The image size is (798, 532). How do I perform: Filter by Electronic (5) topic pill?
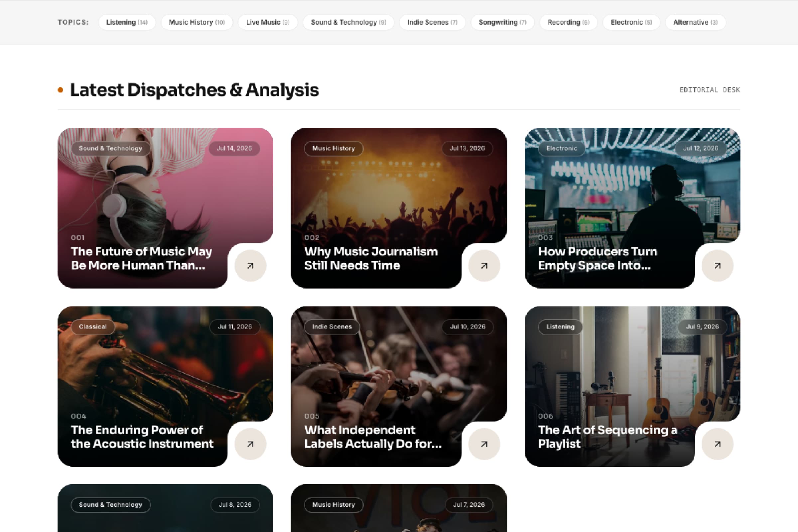pos(631,22)
